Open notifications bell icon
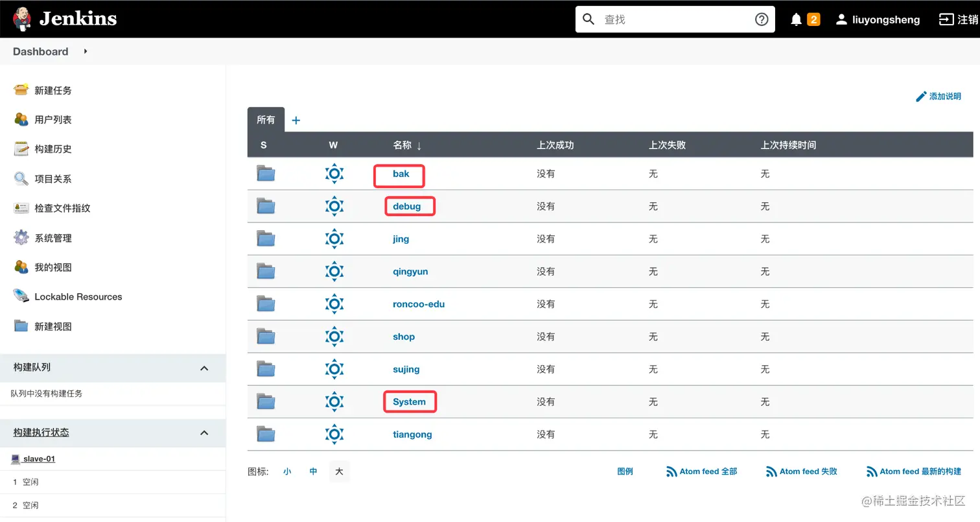 [x=797, y=19]
